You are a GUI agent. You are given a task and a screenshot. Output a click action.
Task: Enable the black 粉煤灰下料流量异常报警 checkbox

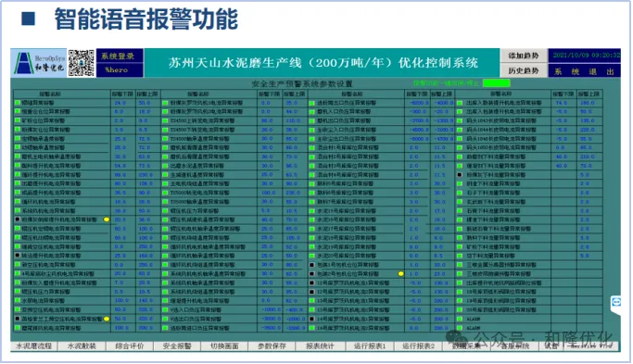point(460,175)
